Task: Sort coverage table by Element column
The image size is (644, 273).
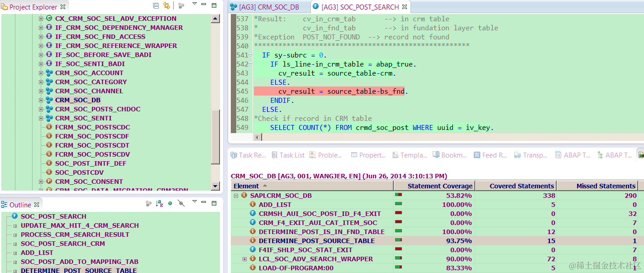Action: pyautogui.click(x=312, y=186)
